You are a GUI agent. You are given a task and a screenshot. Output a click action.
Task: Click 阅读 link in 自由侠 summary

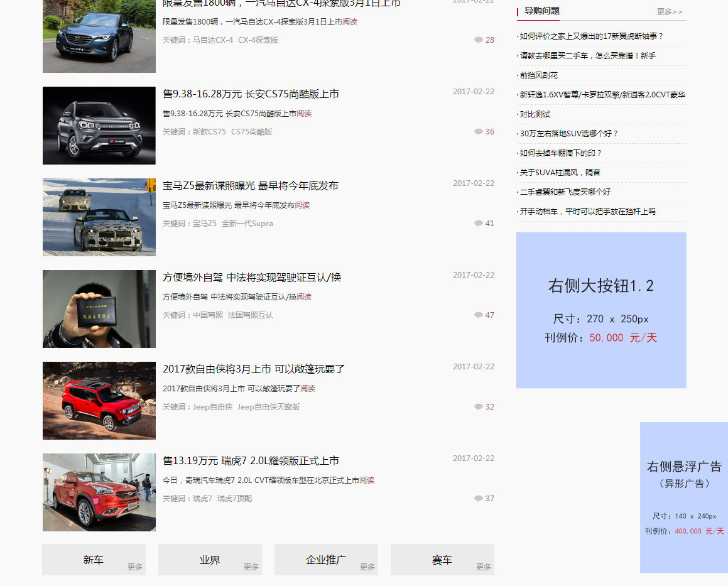308,389
